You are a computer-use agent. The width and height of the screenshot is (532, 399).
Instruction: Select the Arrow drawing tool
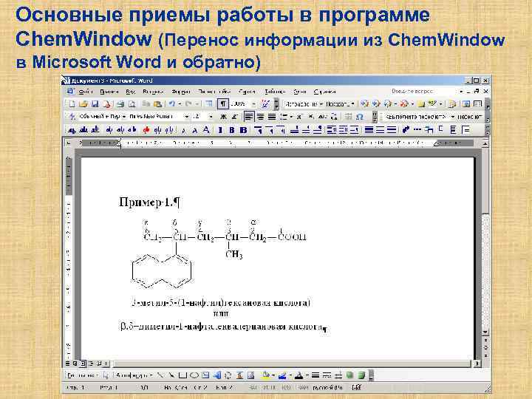(171, 375)
